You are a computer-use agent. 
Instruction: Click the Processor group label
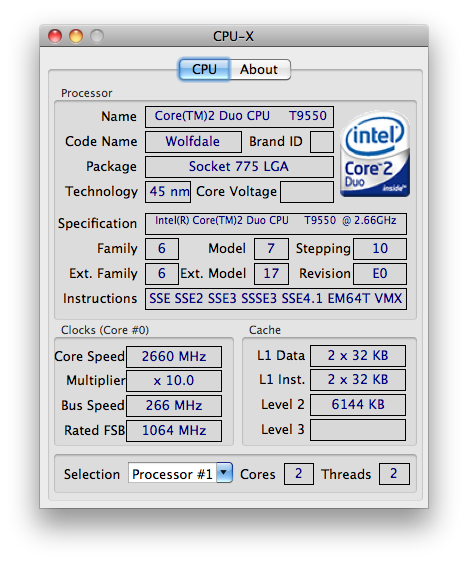(87, 93)
